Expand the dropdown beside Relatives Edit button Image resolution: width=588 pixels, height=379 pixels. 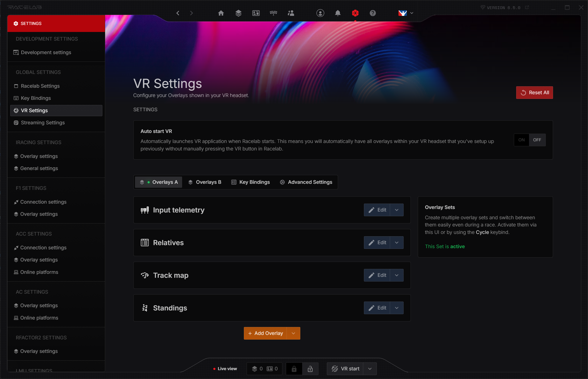point(397,242)
